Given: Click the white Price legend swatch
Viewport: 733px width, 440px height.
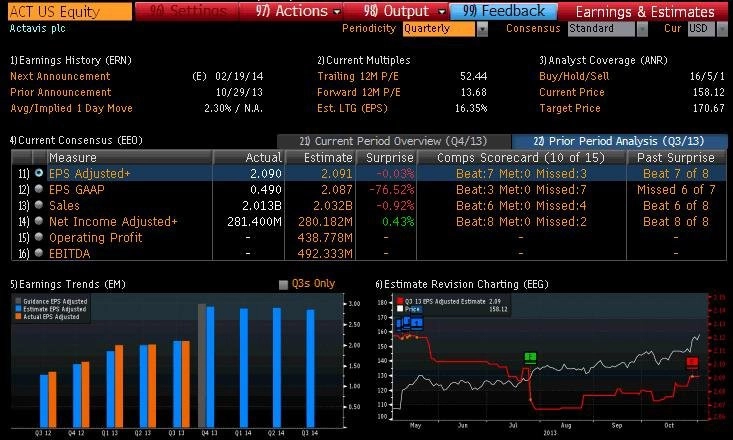Looking at the screenshot, I should (x=400, y=309).
